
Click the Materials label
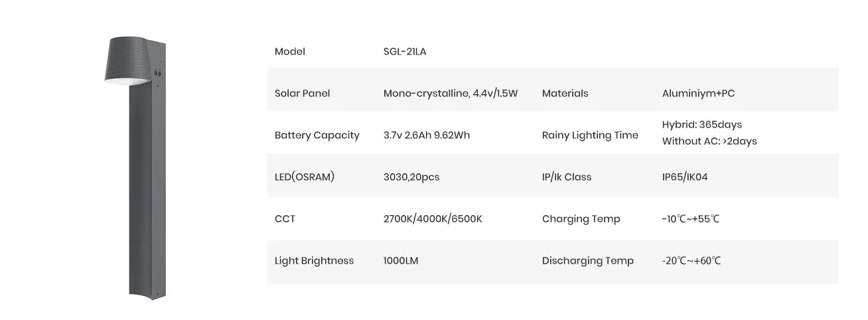click(565, 94)
